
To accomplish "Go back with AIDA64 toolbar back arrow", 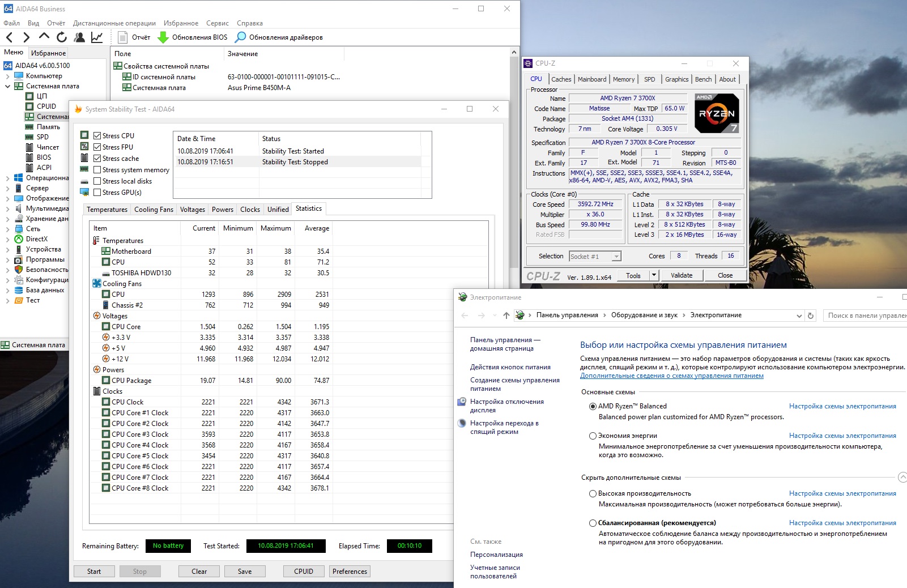I will [10, 37].
